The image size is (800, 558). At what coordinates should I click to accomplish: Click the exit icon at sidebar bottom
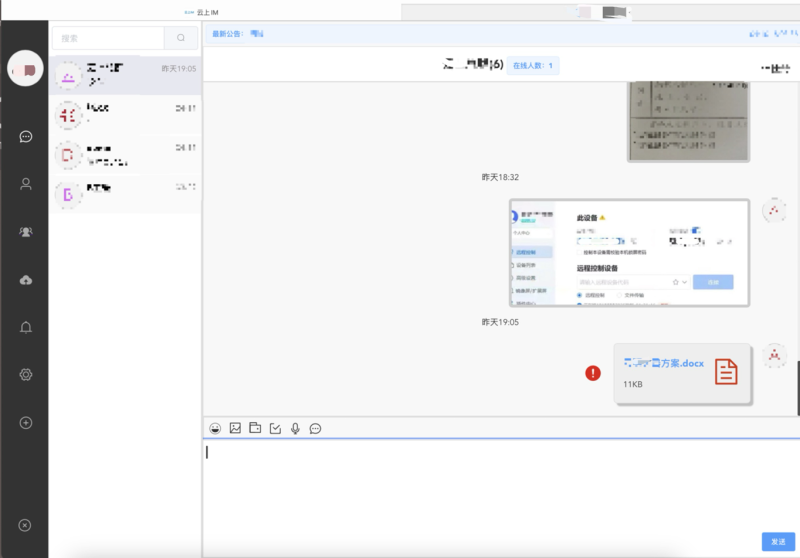click(x=26, y=526)
